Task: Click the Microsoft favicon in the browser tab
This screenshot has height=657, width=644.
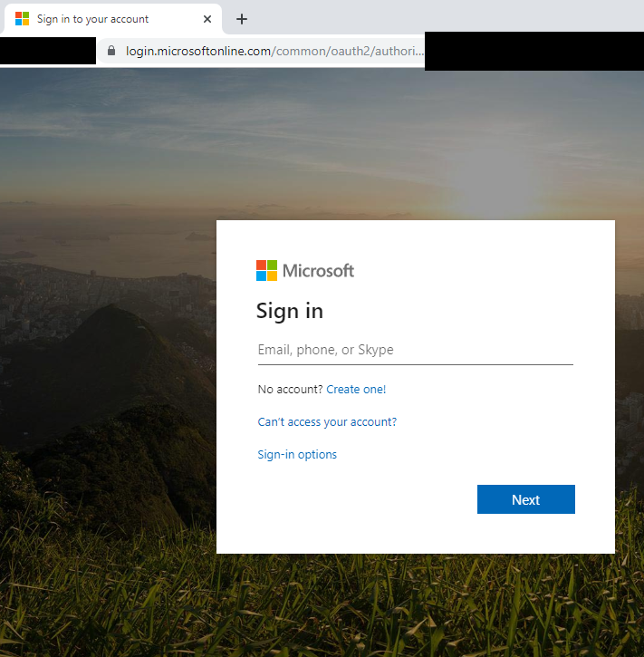Action: point(23,19)
